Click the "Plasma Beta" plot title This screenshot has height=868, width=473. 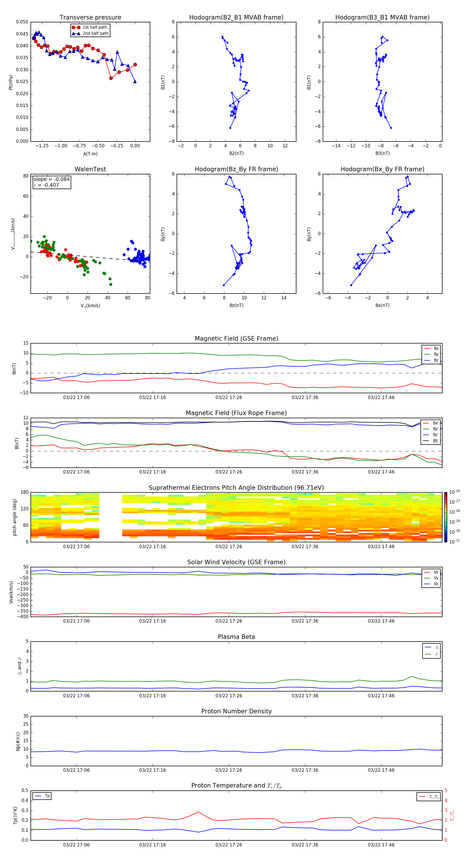pyautogui.click(x=236, y=637)
